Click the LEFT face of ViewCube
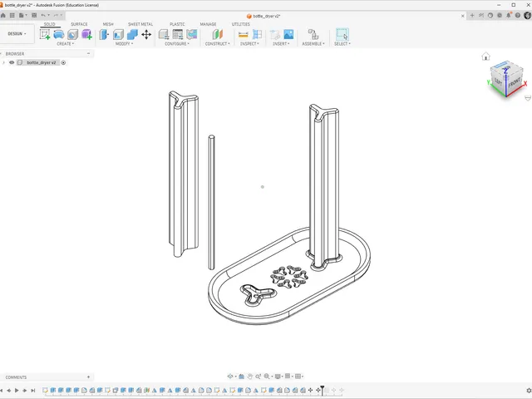 pyautogui.click(x=498, y=81)
